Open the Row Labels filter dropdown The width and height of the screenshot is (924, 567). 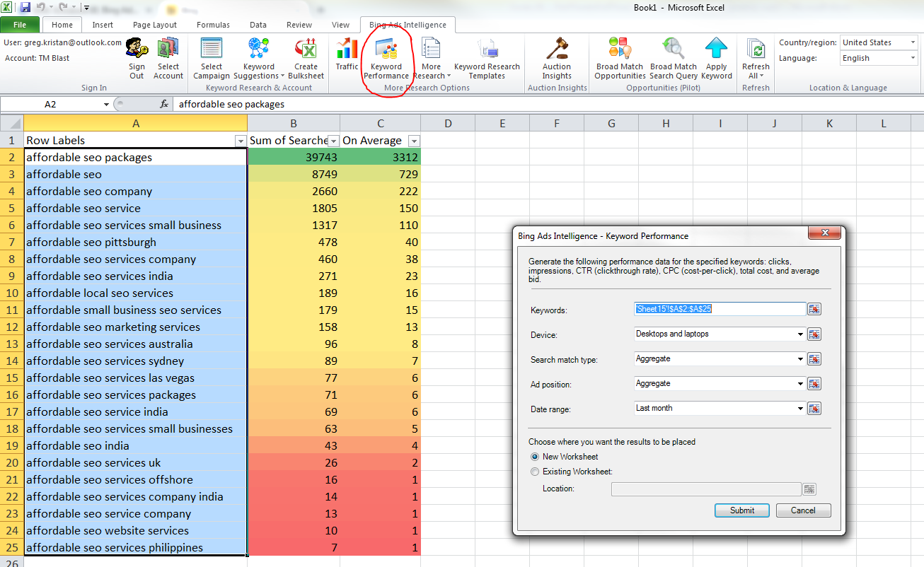click(241, 141)
